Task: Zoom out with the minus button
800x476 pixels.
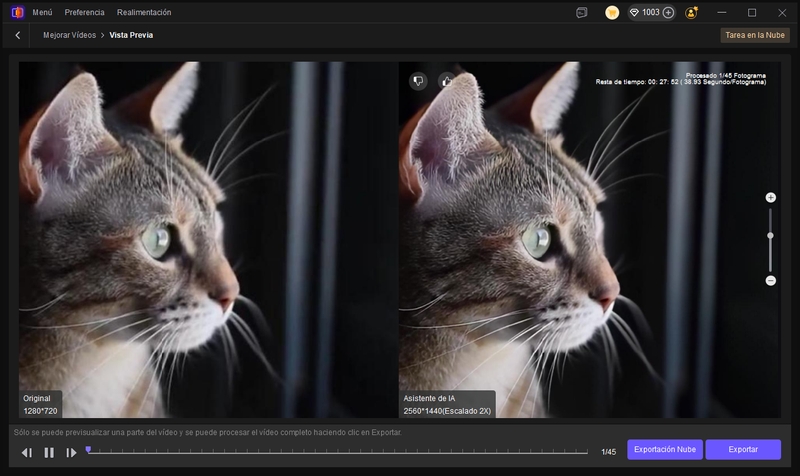Action: coord(770,281)
